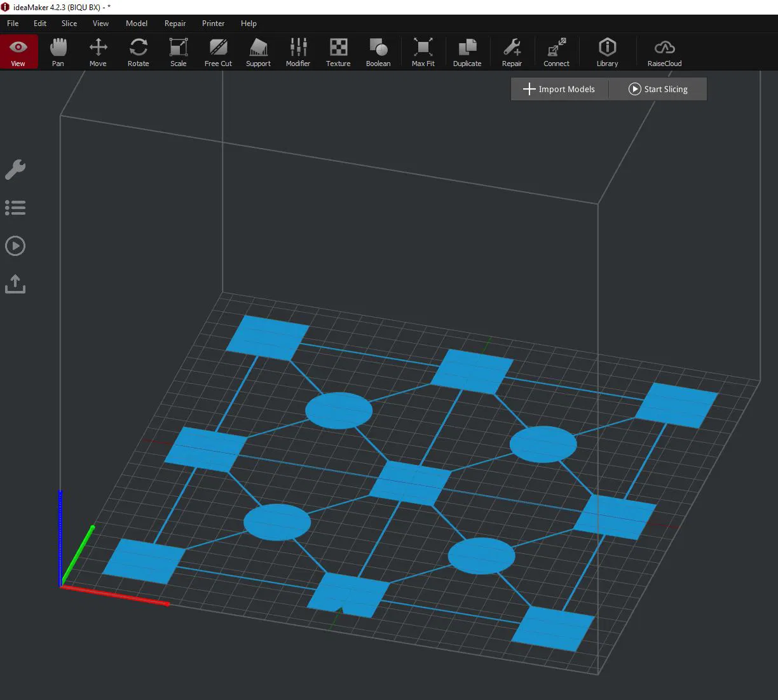This screenshot has height=700, width=778.
Task: Open the Repair tool in toolbar
Action: [512, 51]
